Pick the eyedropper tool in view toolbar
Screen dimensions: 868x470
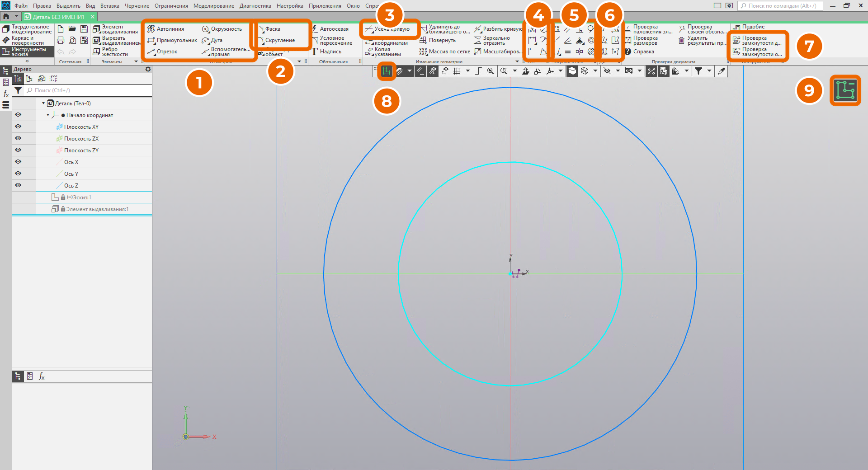[722, 71]
